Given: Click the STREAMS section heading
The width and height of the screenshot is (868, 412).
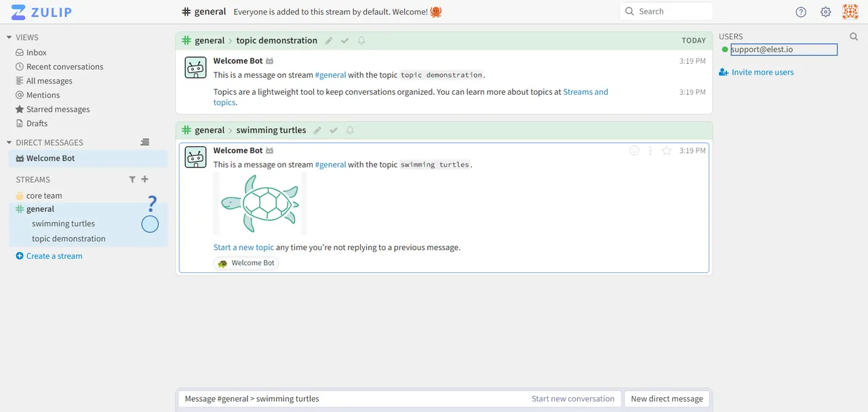Looking at the screenshot, I should tap(33, 180).
